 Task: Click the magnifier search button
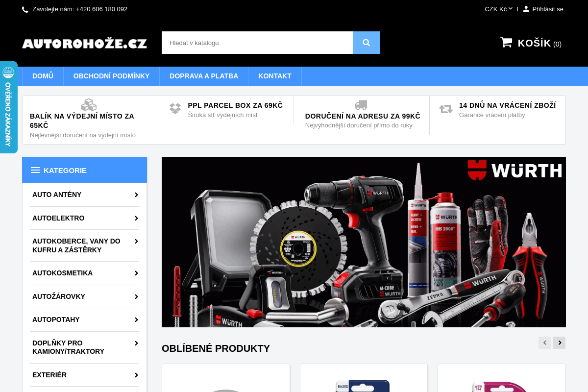(366, 43)
